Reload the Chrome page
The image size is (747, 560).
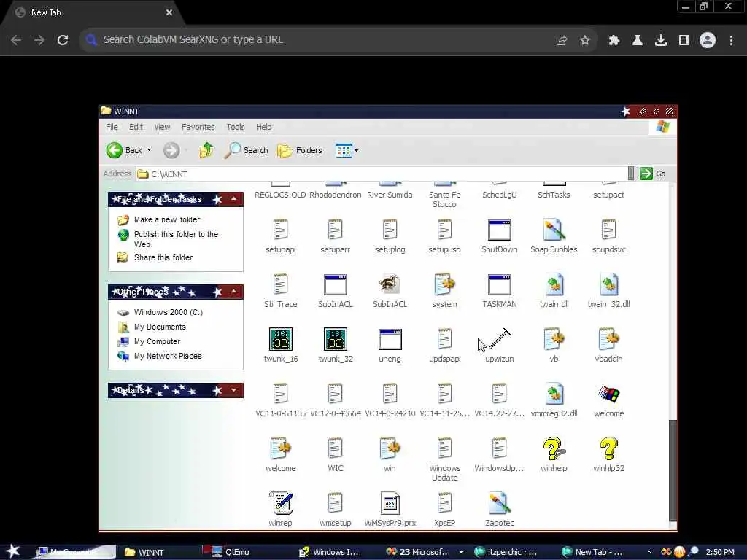63,40
